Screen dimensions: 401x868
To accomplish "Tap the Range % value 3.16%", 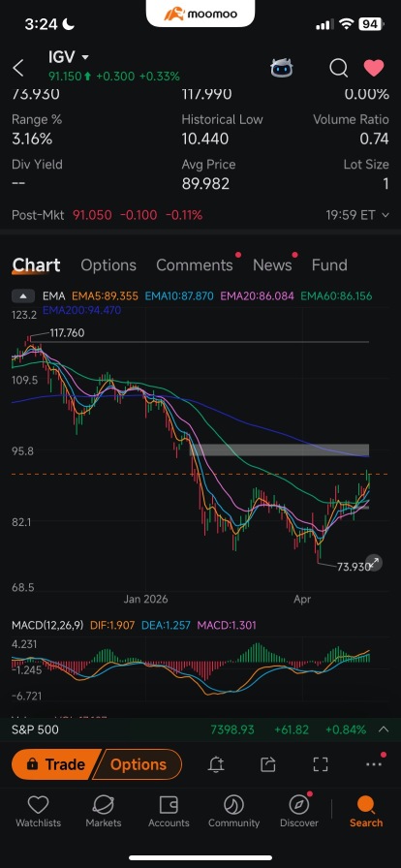I will (32, 139).
